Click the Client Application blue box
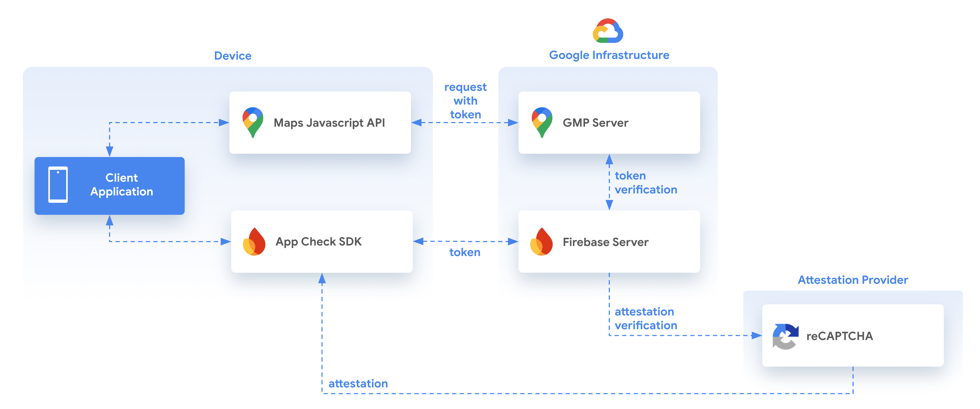The width and height of the screenshot is (980, 409). point(110,185)
